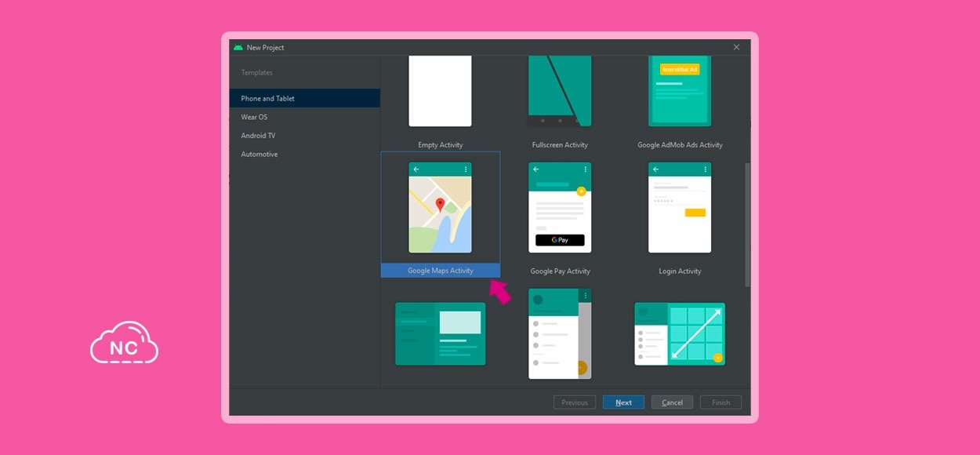Click the NC cloud logo
The image size is (980, 455).
[x=124, y=342]
